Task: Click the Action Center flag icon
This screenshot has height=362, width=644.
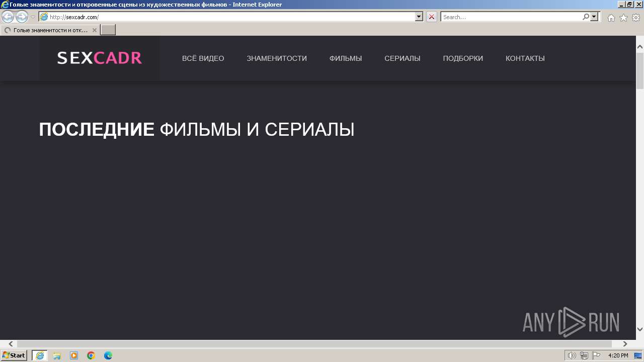Action: pos(596,355)
